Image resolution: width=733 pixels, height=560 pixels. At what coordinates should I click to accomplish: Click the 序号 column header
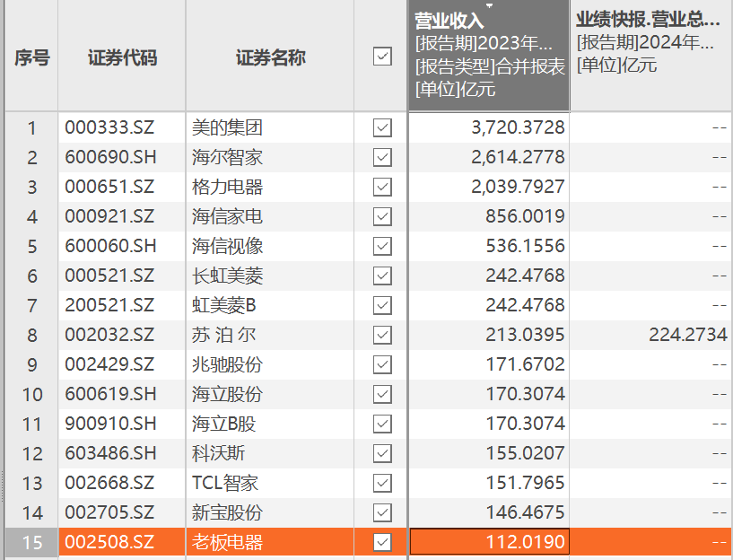click(31, 57)
